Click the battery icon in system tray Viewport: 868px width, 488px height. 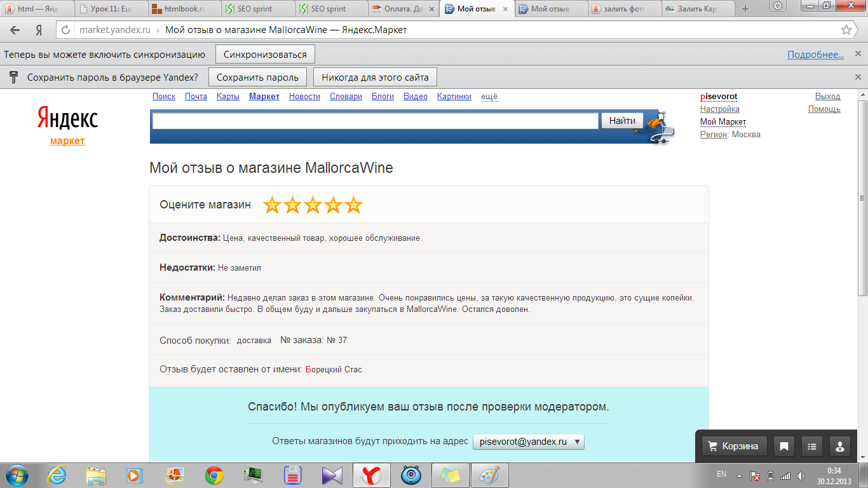point(770,476)
